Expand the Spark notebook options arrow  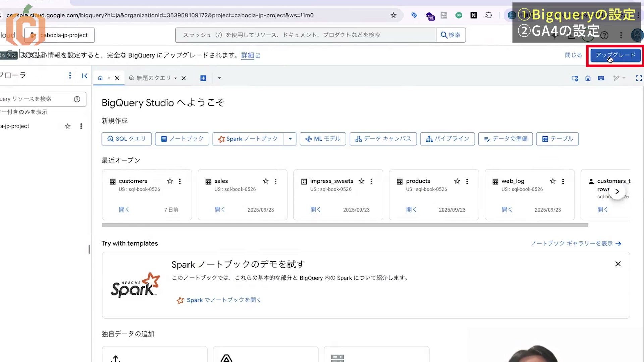290,139
